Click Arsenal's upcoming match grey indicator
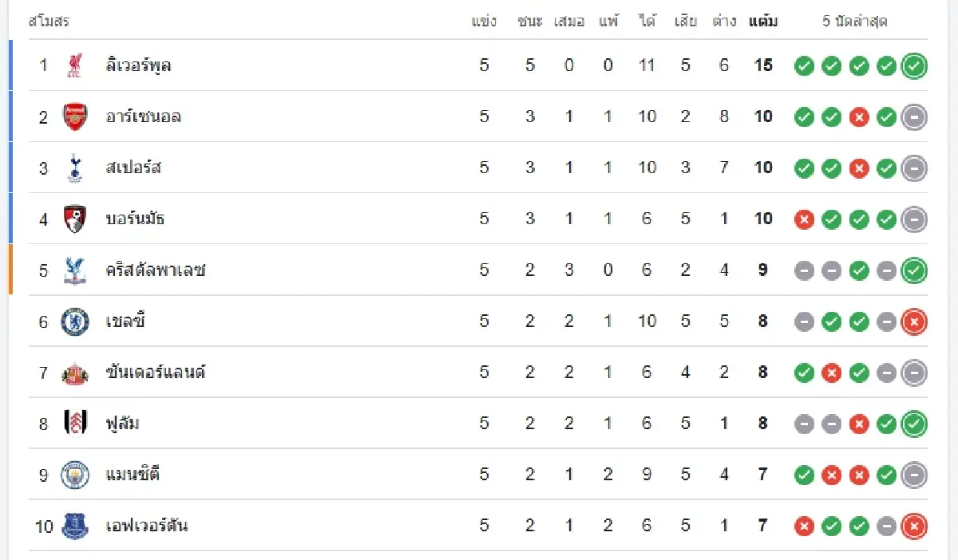Image resolution: width=958 pixels, height=560 pixels. click(914, 116)
